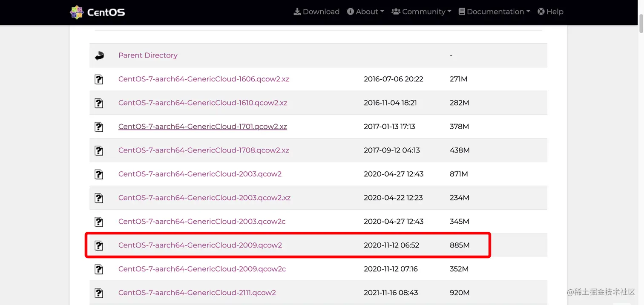Screen dimensions: 644x305
Task: Click the 352M size value
Action: (459, 269)
